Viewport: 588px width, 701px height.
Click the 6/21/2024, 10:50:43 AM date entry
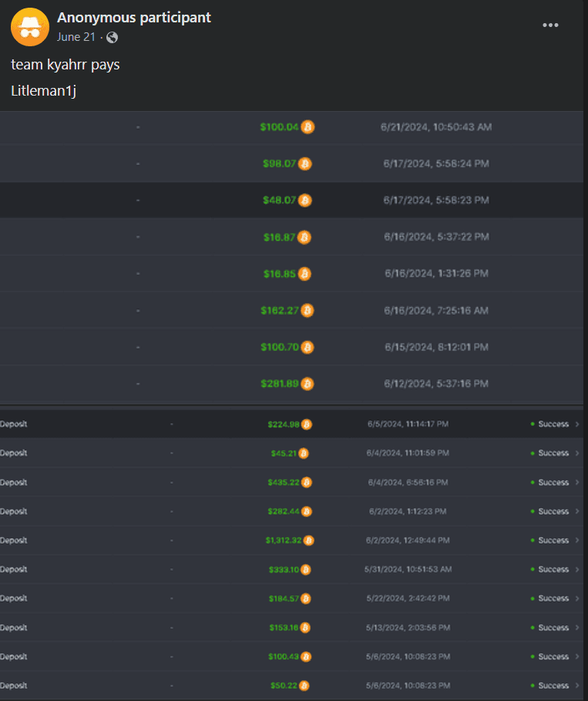(435, 127)
